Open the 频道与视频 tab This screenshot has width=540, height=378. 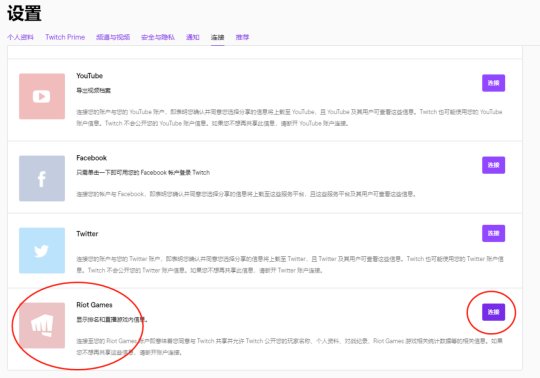coord(113,37)
